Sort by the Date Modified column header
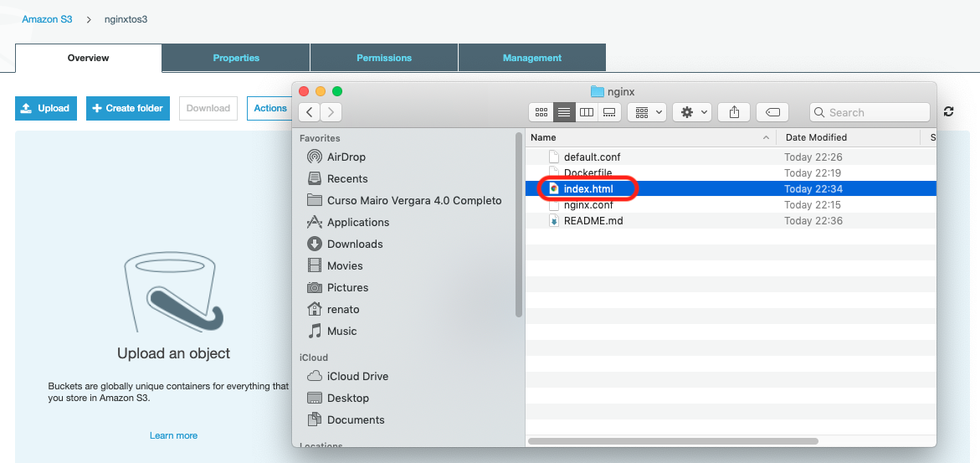Image resolution: width=980 pixels, height=463 pixels. [x=848, y=137]
